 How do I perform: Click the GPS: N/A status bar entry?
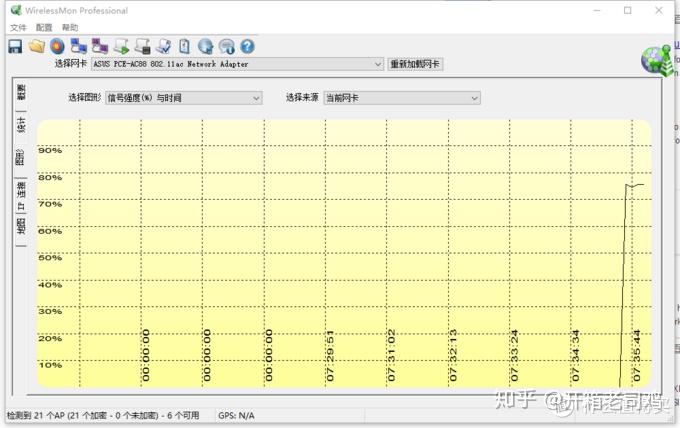(x=236, y=415)
